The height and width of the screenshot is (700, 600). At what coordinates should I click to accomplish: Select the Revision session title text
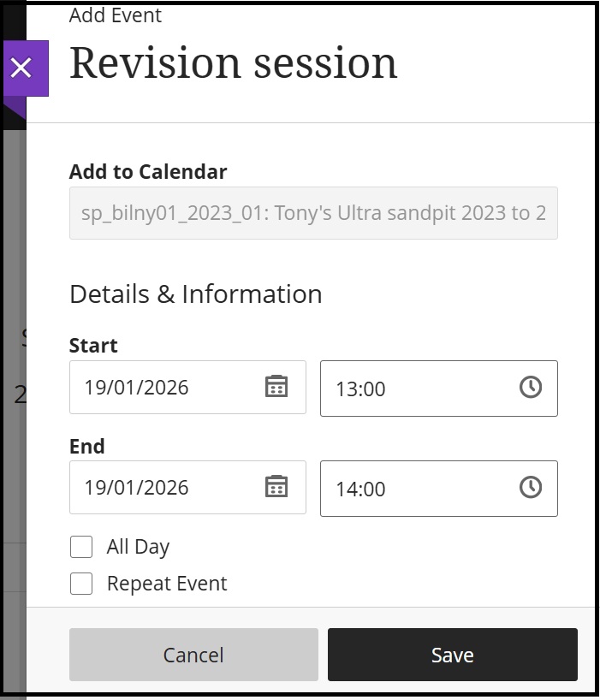[x=233, y=62]
